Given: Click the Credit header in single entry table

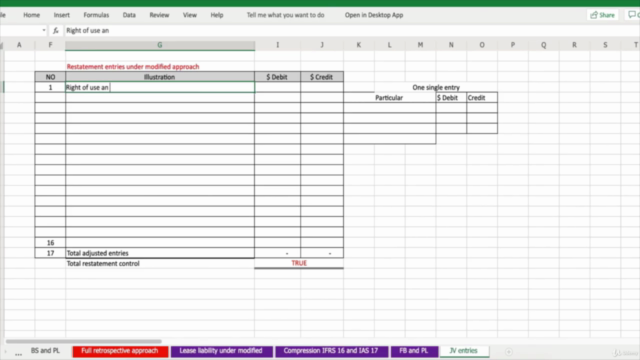Looking at the screenshot, I should pos(482,98).
